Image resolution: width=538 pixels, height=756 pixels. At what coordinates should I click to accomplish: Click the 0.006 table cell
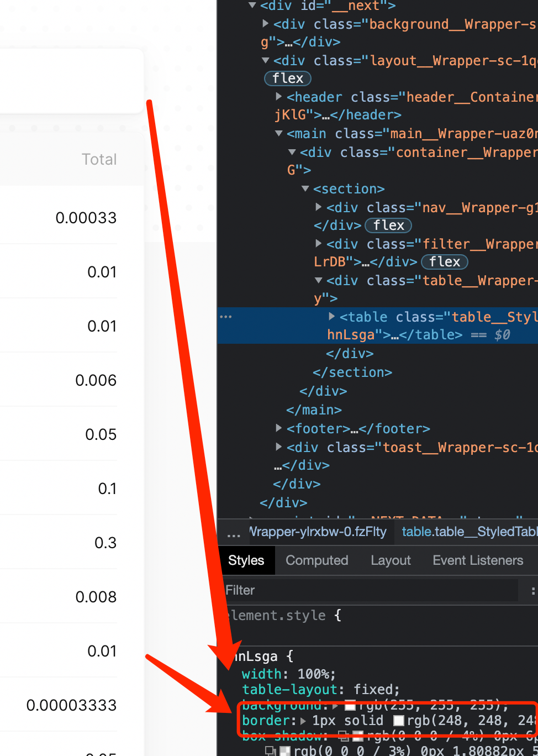tap(96, 380)
